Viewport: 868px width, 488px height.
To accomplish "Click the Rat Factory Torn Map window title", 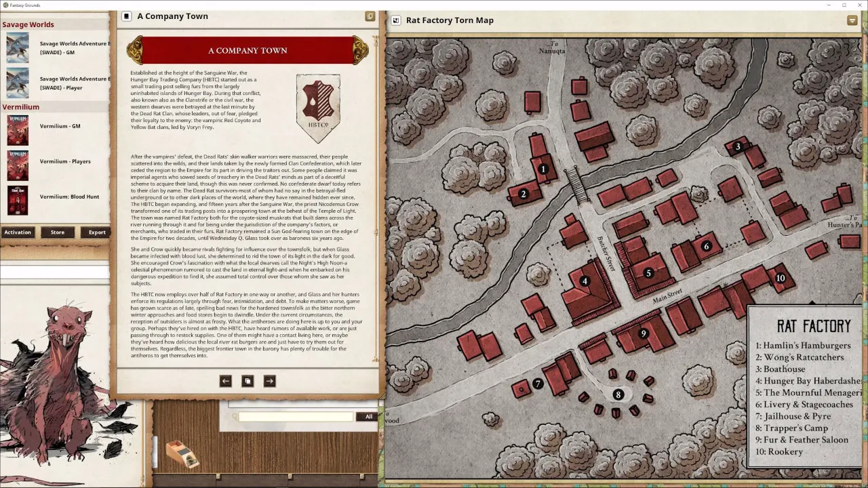I will click(450, 20).
